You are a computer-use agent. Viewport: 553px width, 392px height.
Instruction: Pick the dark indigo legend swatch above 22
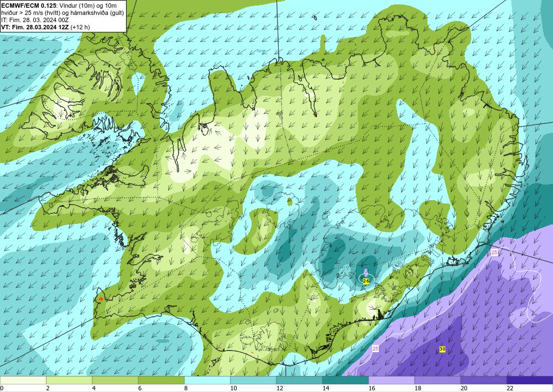(x=530, y=380)
